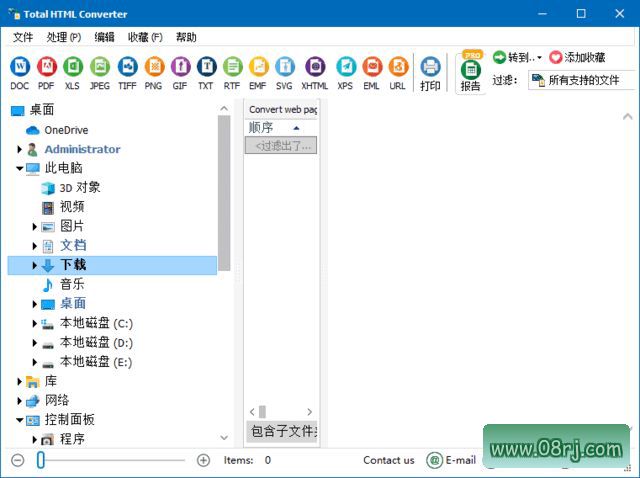Click the E-mail contact link
The image size is (640, 478).
tap(451, 460)
